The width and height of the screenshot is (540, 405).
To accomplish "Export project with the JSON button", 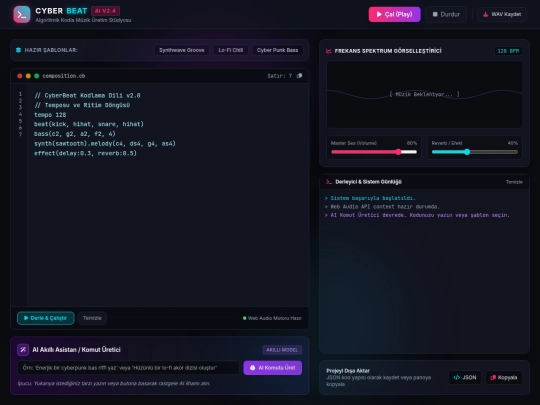I will [465, 377].
